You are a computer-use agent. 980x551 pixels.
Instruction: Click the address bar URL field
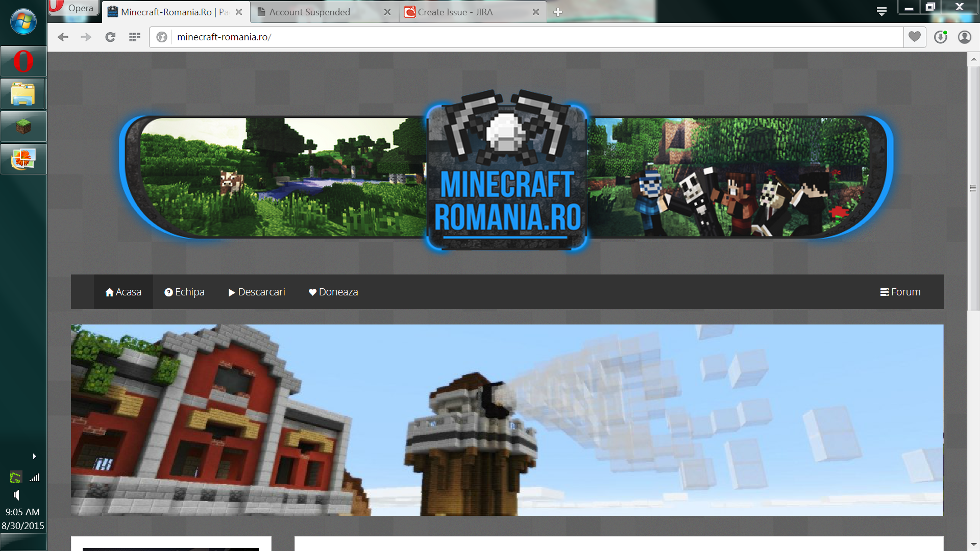pyautogui.click(x=537, y=37)
